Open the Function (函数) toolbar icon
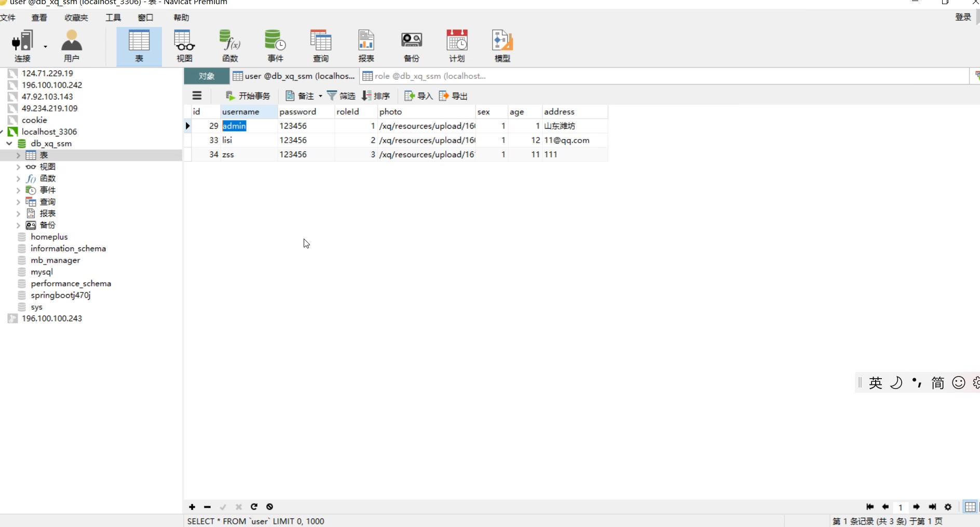Viewport: 980px width, 527px height. (x=230, y=46)
